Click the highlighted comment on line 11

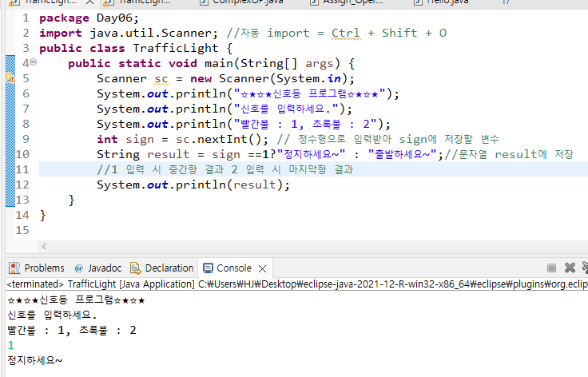[x=225, y=169]
